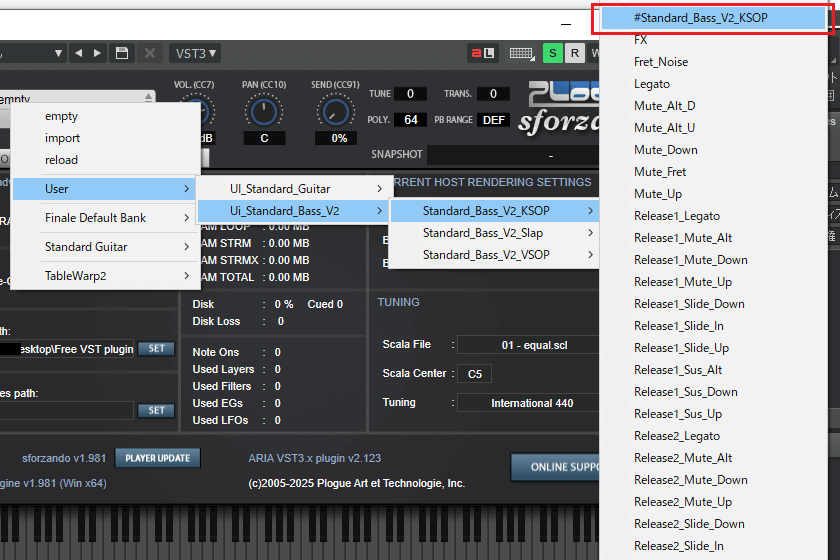Select the FX entry

713,40
